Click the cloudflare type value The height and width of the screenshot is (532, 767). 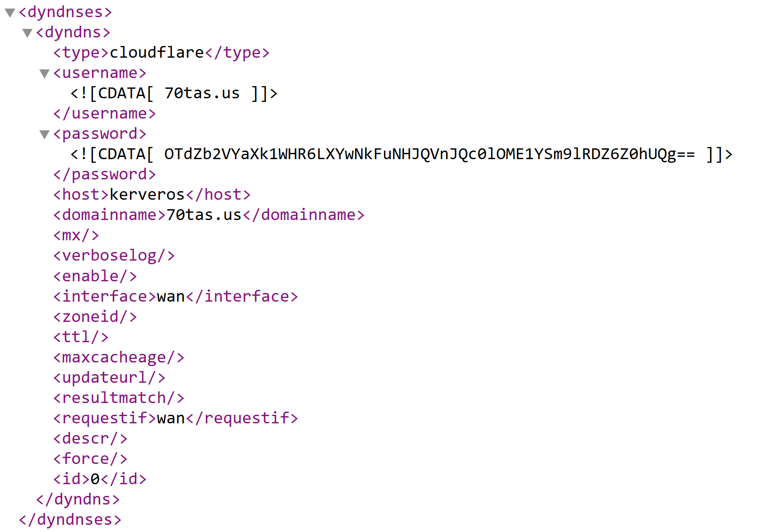pos(157,53)
